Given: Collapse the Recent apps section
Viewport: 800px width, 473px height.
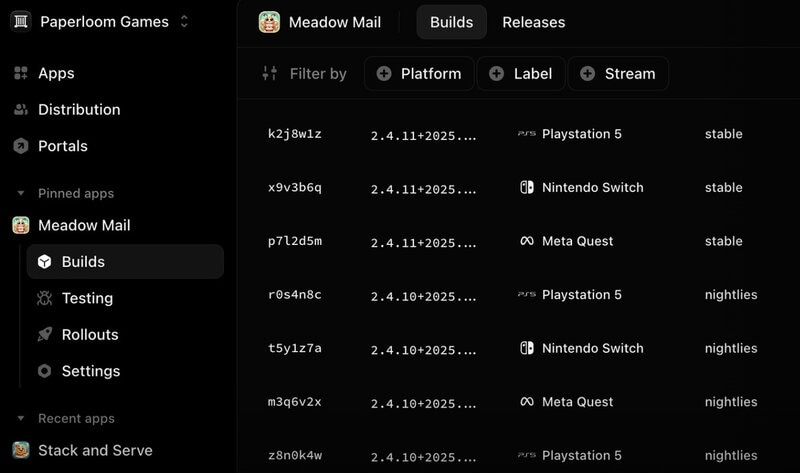Looking at the screenshot, I should tap(21, 418).
